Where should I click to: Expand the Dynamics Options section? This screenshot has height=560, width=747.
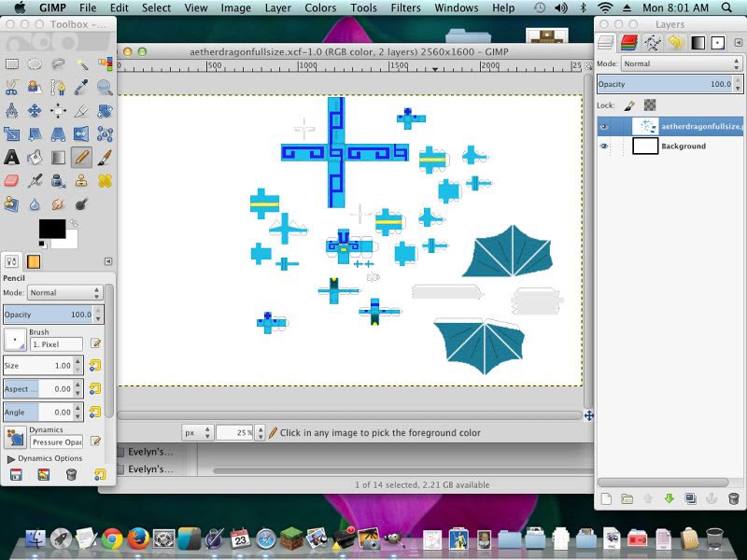[x=11, y=458]
